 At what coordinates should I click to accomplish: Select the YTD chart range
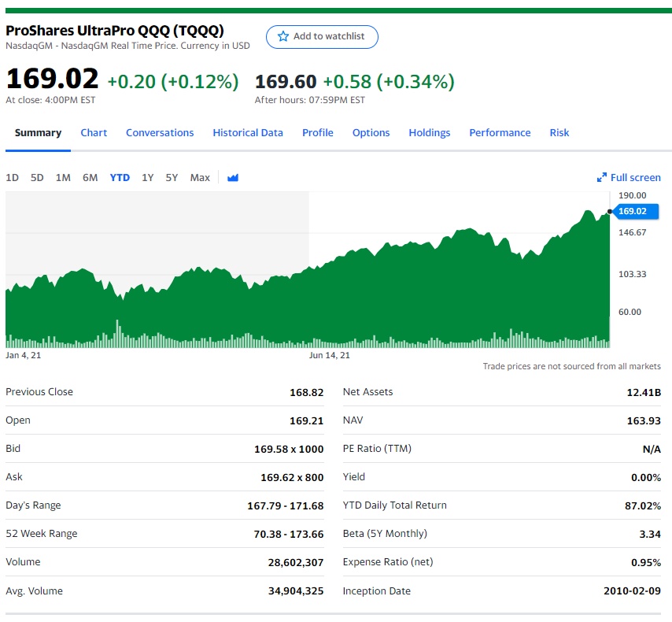pyautogui.click(x=120, y=178)
